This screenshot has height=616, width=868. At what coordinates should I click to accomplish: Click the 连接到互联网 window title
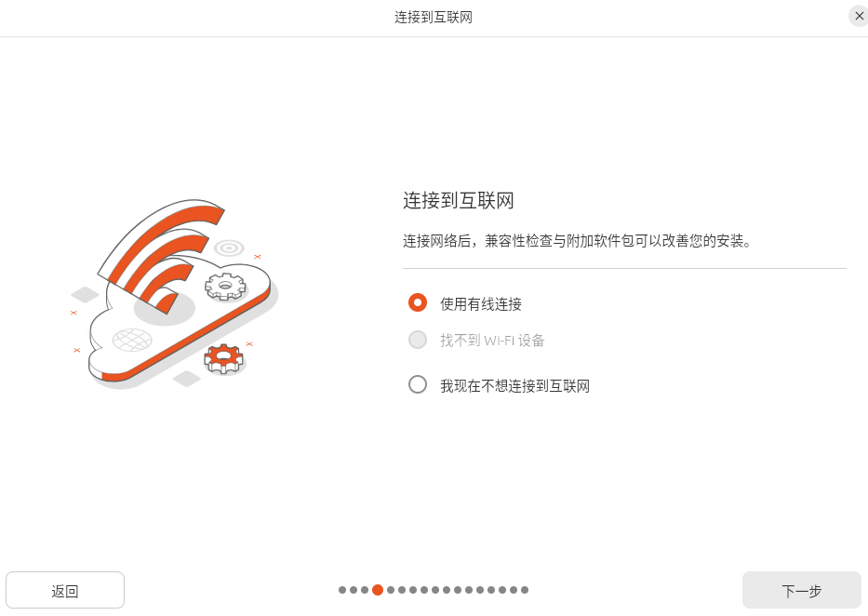(434, 17)
